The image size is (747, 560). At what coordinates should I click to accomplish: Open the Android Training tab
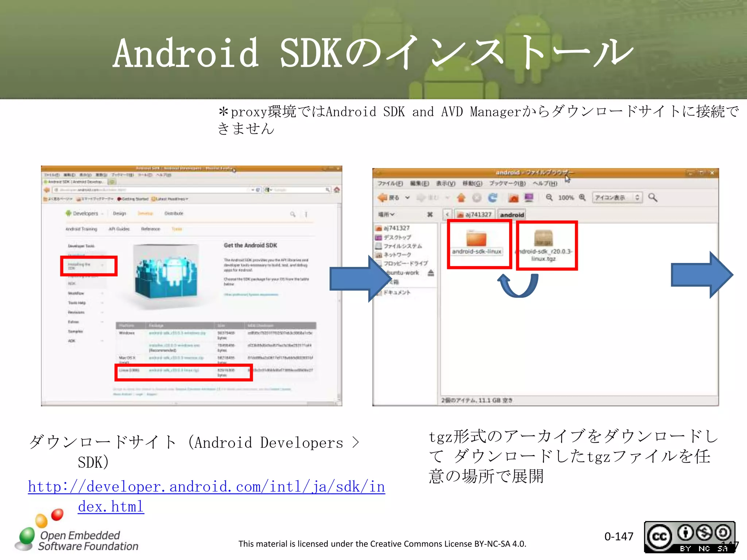[81, 229]
